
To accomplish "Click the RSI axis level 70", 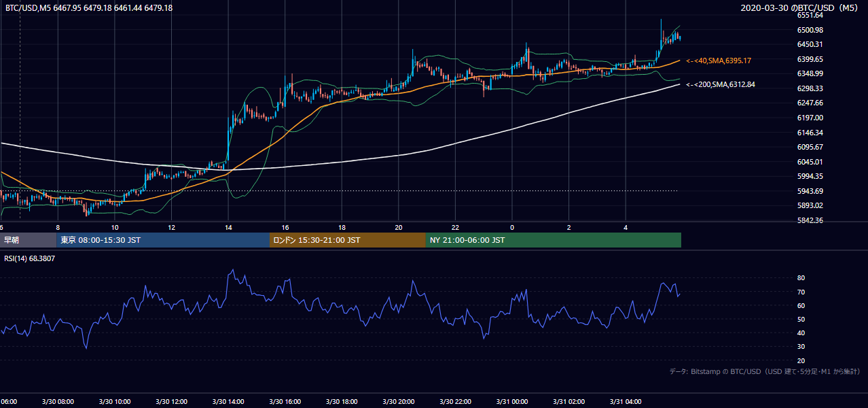I will (x=801, y=292).
